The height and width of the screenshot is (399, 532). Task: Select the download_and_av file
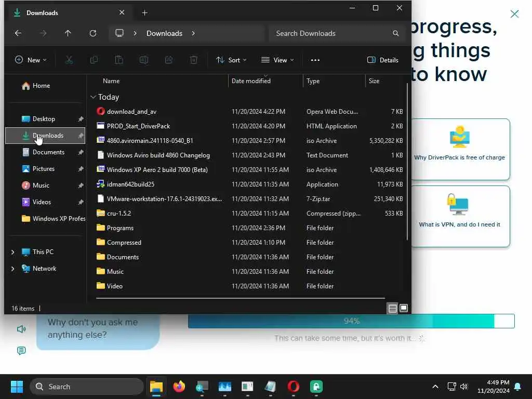point(249,112)
